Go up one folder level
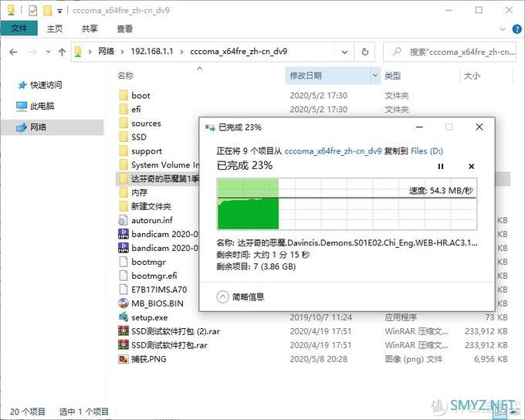Viewport: 525px width, 420px height. point(62,52)
